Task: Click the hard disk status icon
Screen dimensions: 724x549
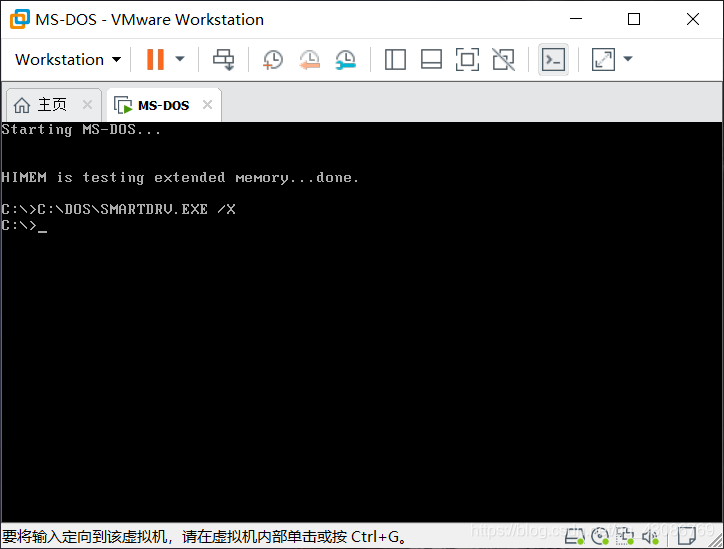Action: pos(574,536)
